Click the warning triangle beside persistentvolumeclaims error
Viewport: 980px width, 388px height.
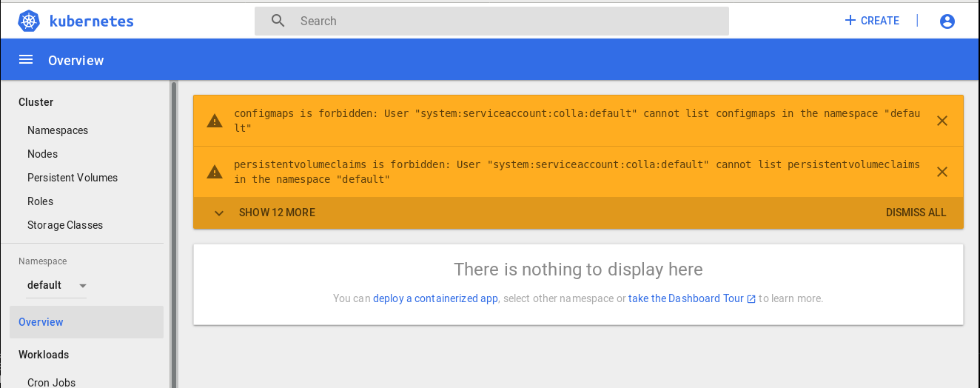215,172
